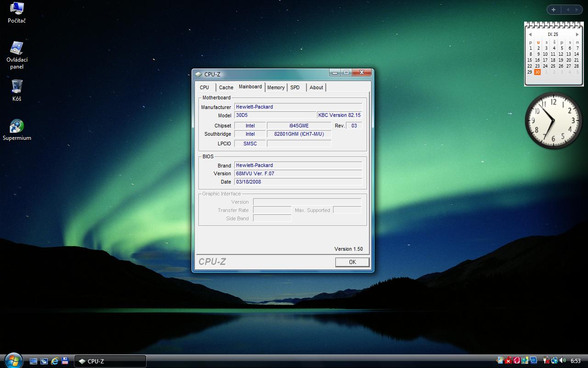Click the CPU-Z title bar icon
Viewport: 588px width, 368px height.
(x=198, y=74)
